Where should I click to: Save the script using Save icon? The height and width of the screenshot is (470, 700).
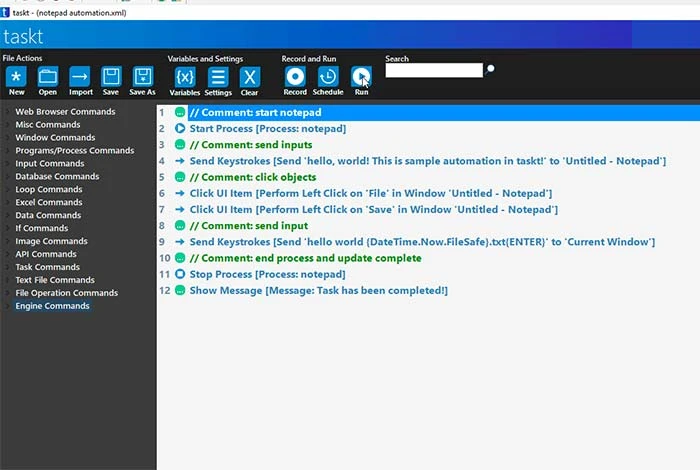[111, 77]
